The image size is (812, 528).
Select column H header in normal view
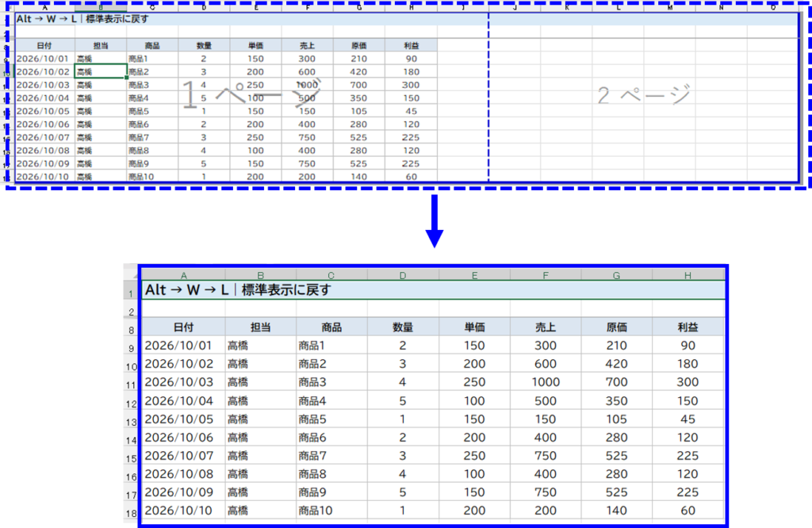coord(688,275)
